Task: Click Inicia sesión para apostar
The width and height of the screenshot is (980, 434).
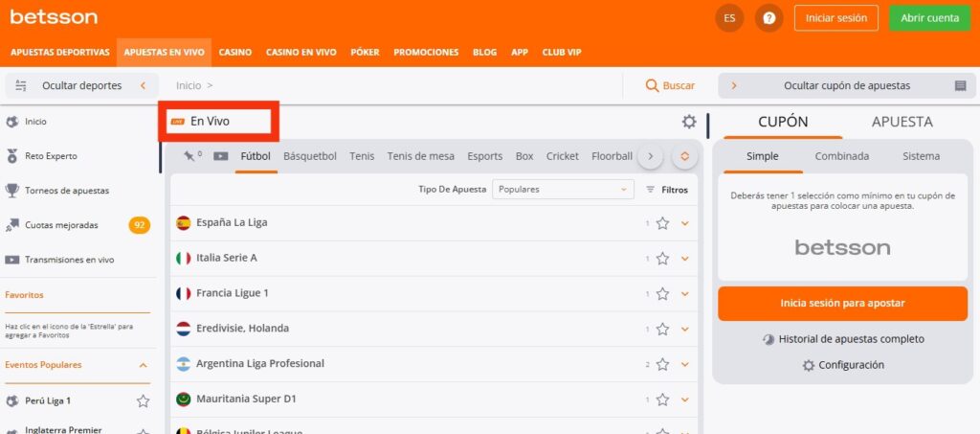Action: click(x=842, y=304)
